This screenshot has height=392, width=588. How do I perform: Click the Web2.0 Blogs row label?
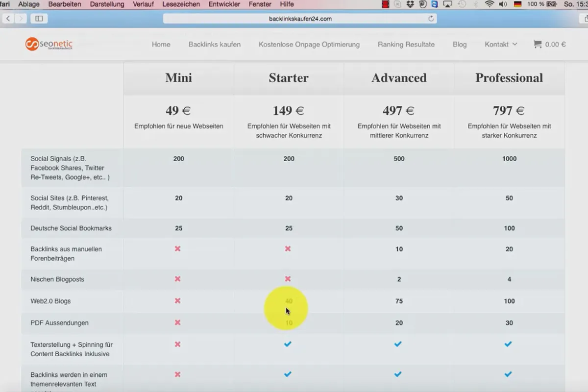click(50, 301)
